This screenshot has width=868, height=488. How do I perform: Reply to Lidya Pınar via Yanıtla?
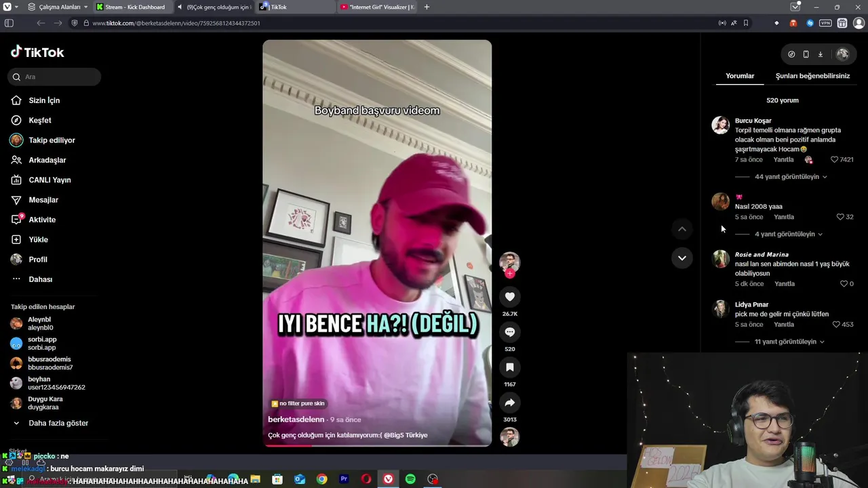pyautogui.click(x=784, y=325)
